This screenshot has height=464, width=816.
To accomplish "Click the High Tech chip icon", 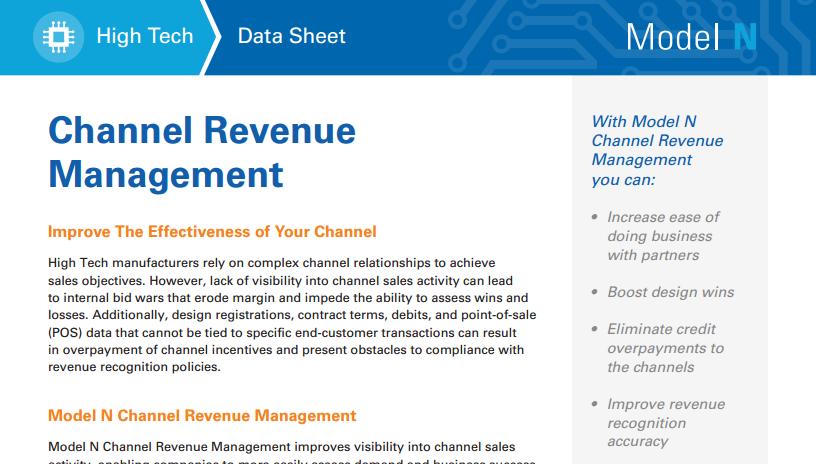I will pyautogui.click(x=58, y=37).
